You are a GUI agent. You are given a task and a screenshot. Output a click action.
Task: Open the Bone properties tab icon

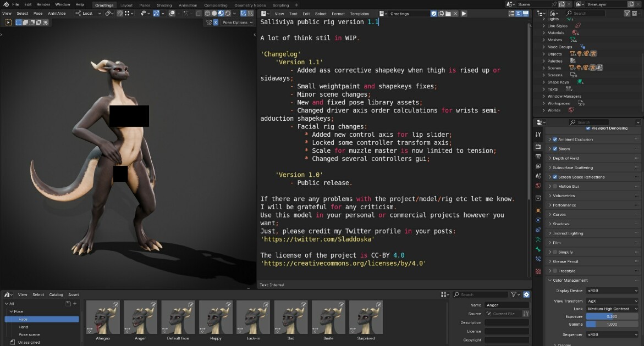538,249
